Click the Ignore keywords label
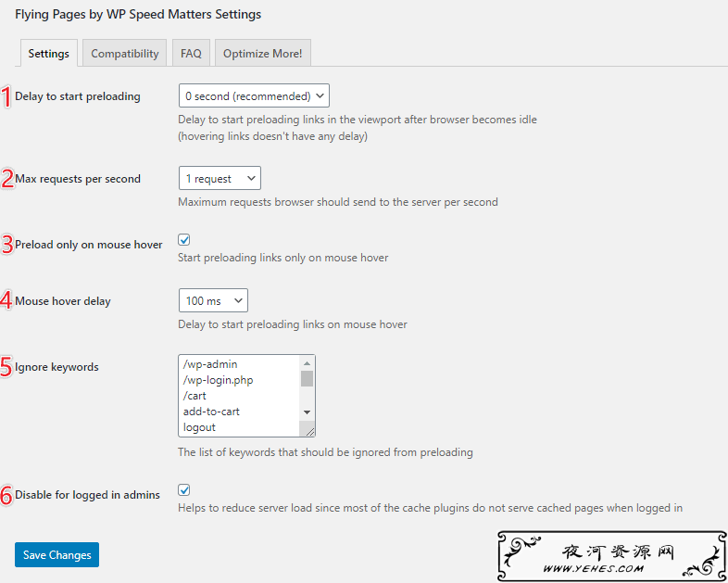 (x=56, y=367)
